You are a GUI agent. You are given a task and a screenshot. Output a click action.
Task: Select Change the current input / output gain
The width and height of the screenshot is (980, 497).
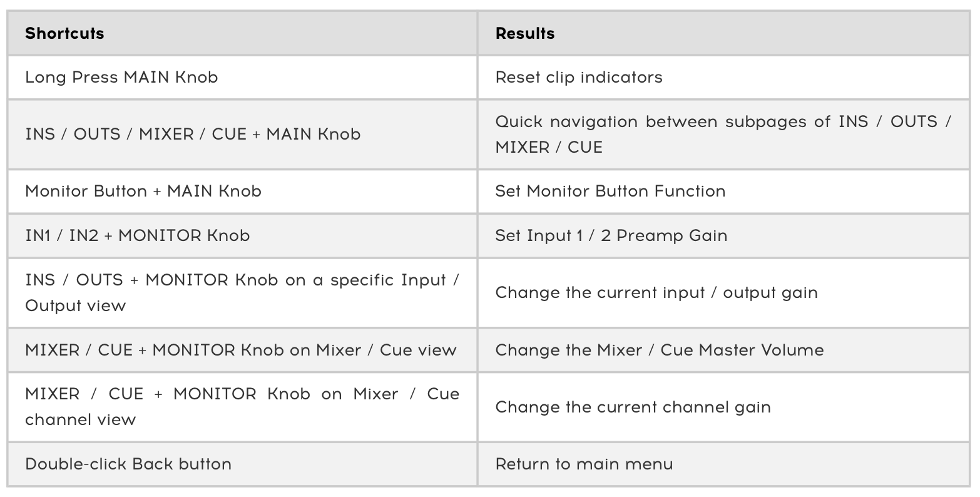[656, 293]
